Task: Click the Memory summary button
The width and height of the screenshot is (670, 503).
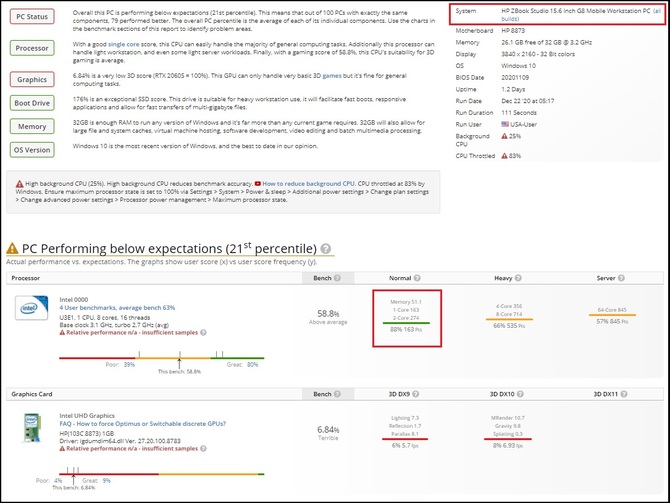Action: pos(32,126)
